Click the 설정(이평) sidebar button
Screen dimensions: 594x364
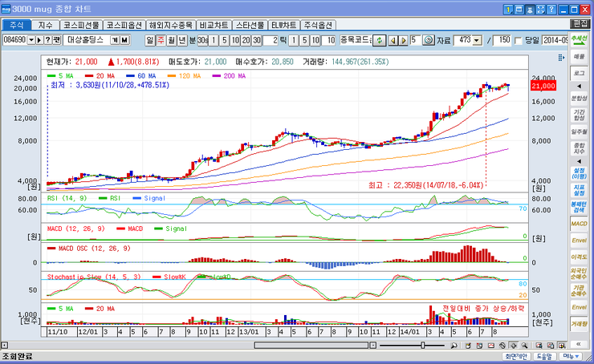click(x=580, y=174)
